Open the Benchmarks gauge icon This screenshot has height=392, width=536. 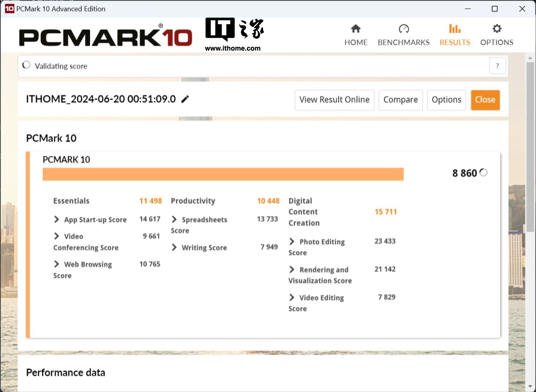click(403, 29)
